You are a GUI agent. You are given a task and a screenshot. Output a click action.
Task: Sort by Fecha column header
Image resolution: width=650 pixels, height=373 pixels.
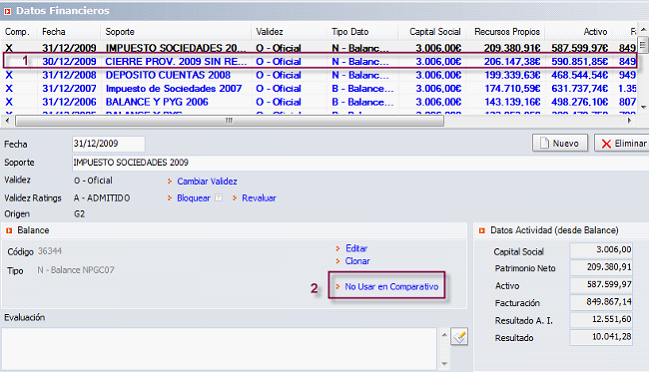click(x=53, y=32)
